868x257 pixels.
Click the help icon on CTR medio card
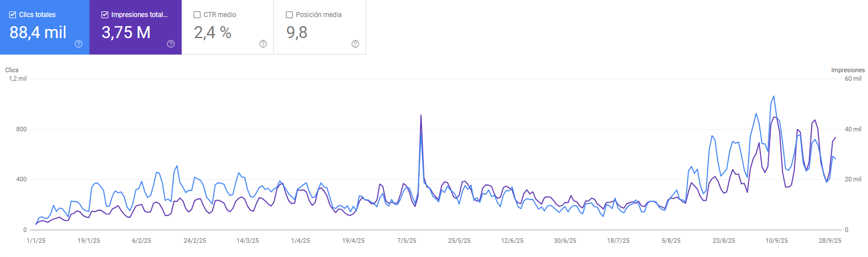263,44
